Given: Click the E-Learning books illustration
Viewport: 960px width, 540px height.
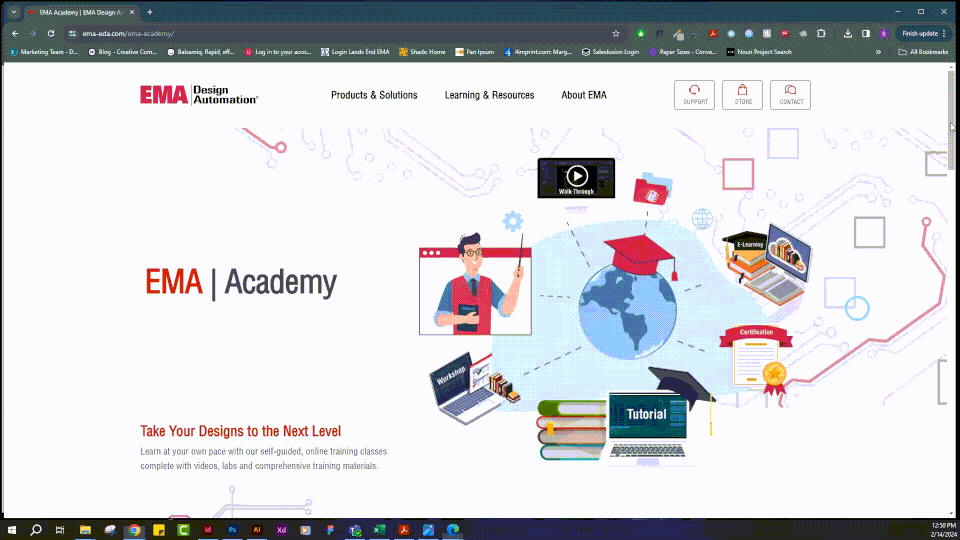Looking at the screenshot, I should [x=767, y=263].
